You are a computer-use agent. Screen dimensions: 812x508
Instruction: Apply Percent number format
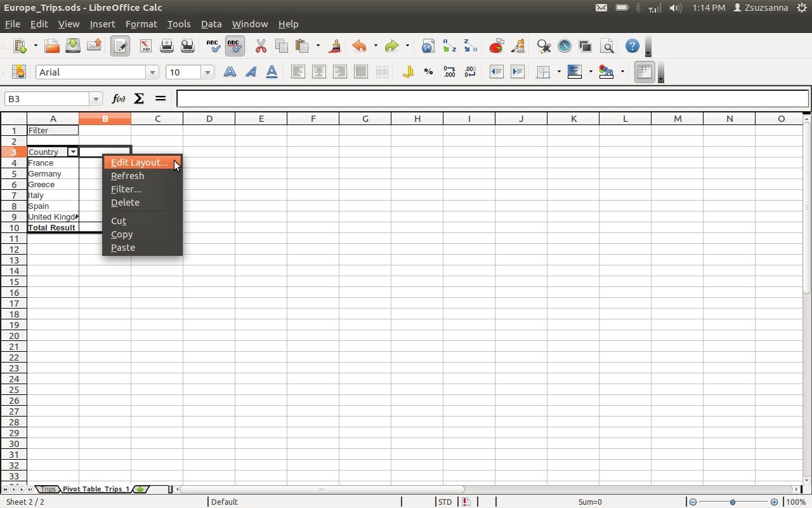(429, 72)
